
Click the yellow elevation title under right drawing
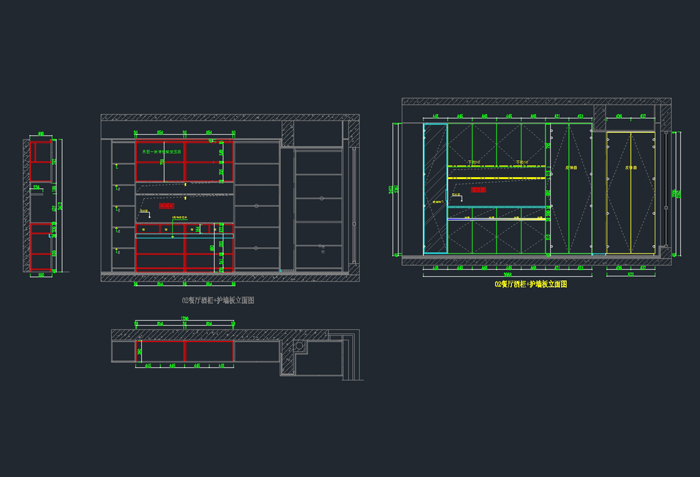click(530, 285)
